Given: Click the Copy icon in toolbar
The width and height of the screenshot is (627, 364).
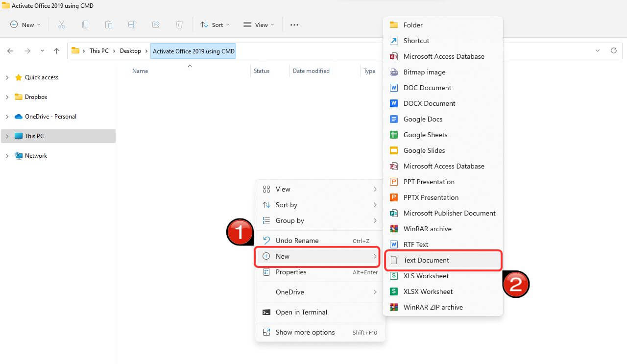Looking at the screenshot, I should pos(85,24).
